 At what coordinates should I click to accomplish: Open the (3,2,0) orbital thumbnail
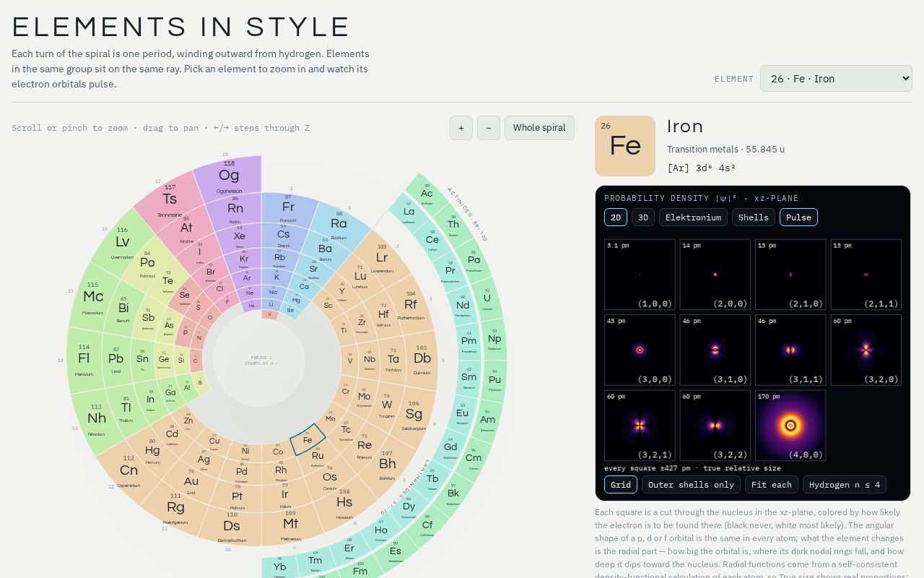pos(866,350)
